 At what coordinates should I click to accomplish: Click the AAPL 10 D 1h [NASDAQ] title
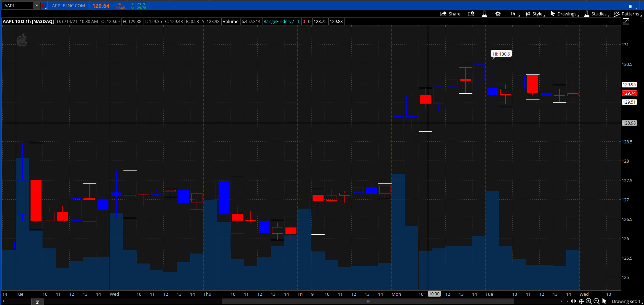tap(28, 21)
